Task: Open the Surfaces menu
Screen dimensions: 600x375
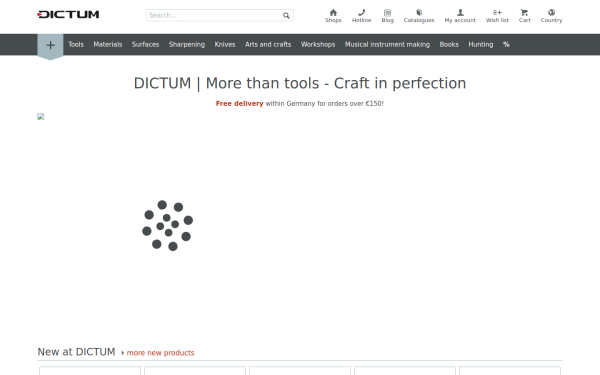Action: click(x=145, y=44)
